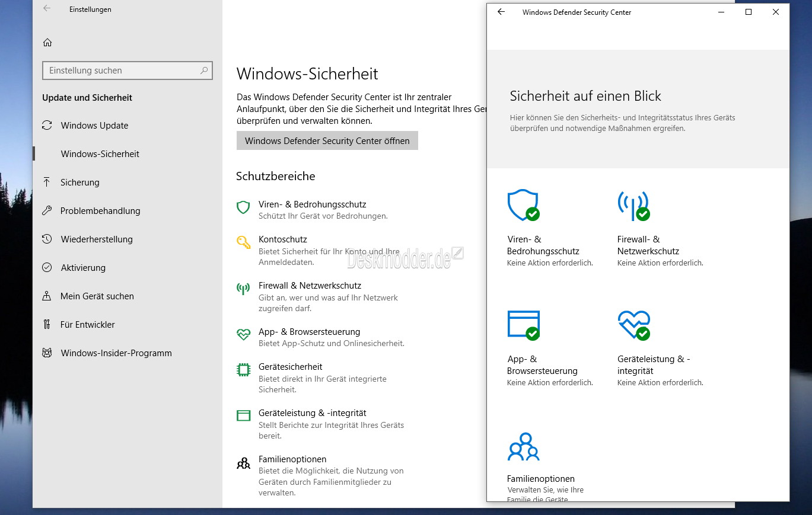Click the Geräteleistung window icon in Schutzbereiche
Viewport: 812px width, 515px height.
243,415
